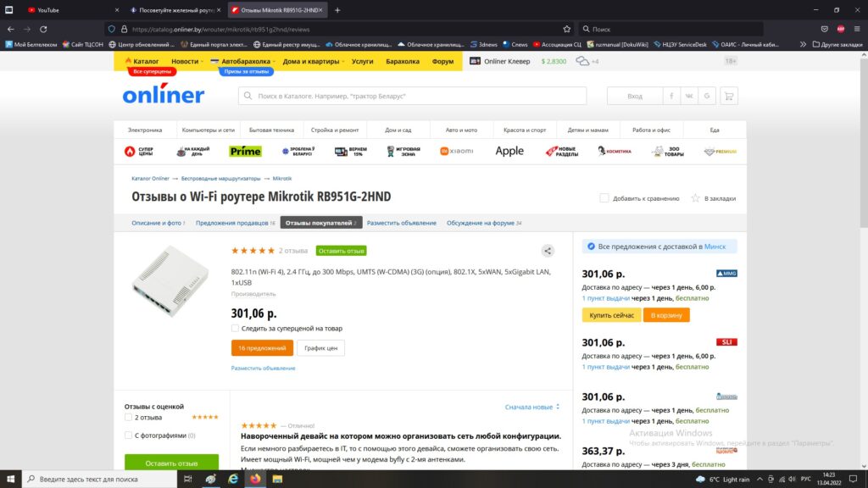The image size is (868, 488).
Task: Click the shopping cart icon in header
Action: 728,96
